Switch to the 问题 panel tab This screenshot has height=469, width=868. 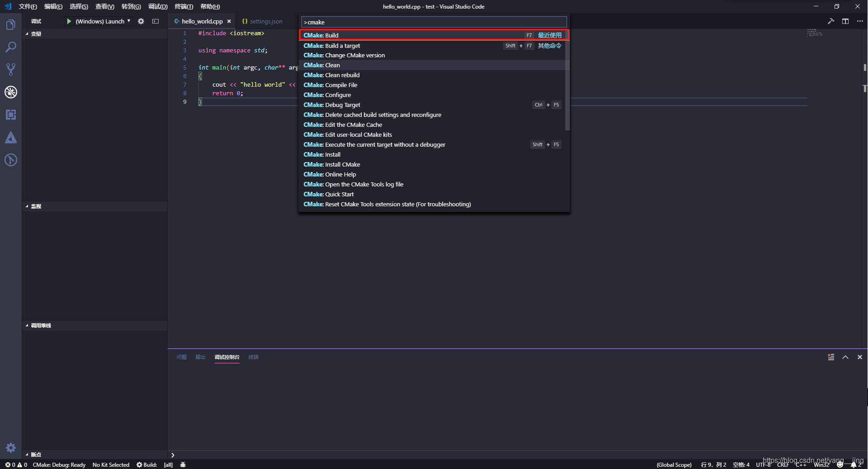(182, 357)
